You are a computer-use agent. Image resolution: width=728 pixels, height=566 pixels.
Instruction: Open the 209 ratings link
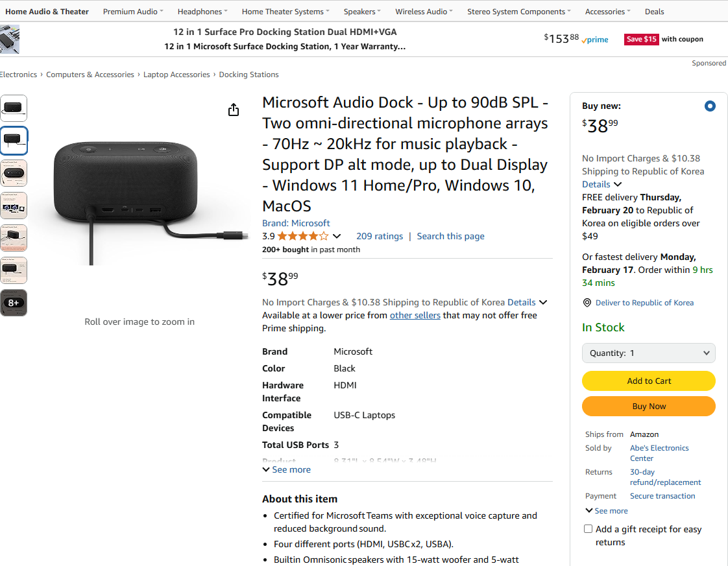point(380,236)
